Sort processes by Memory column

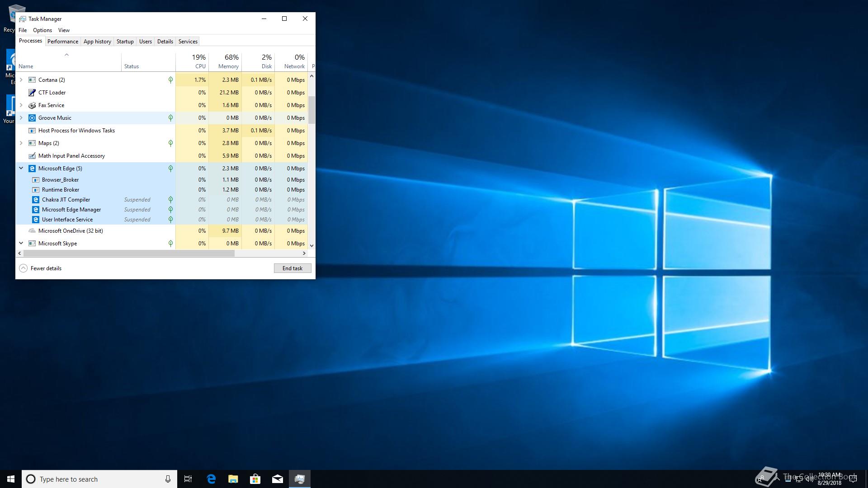click(225, 62)
